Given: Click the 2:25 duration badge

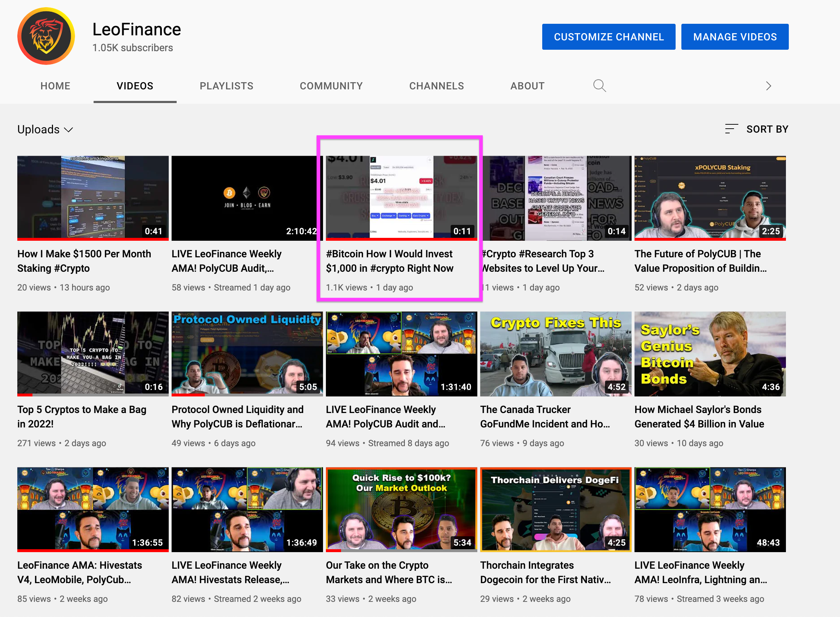Looking at the screenshot, I should click(x=770, y=231).
